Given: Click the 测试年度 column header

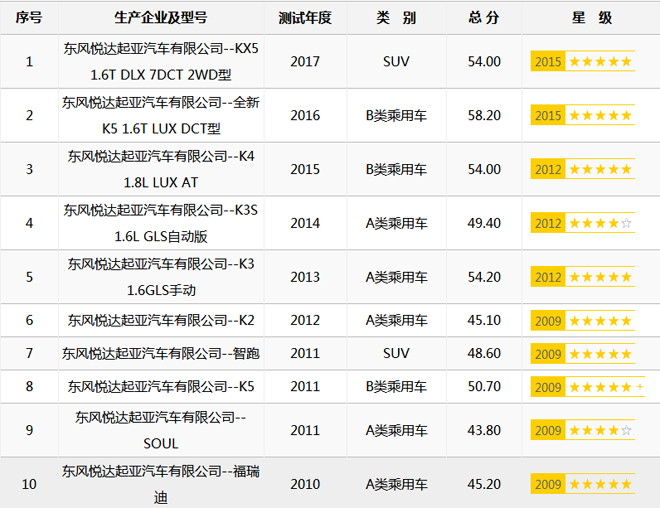Looking at the screenshot, I should 305,18.
